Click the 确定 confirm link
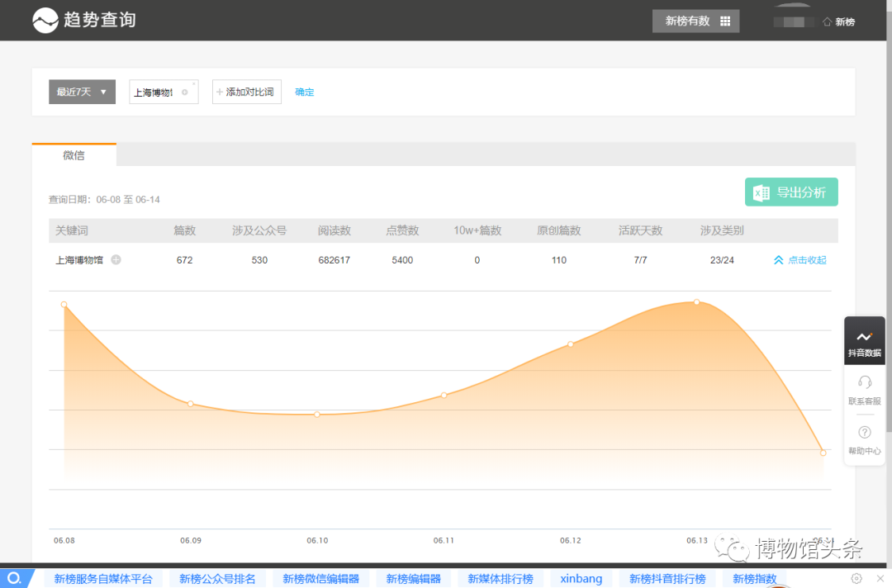The height and width of the screenshot is (588, 892). pos(304,92)
